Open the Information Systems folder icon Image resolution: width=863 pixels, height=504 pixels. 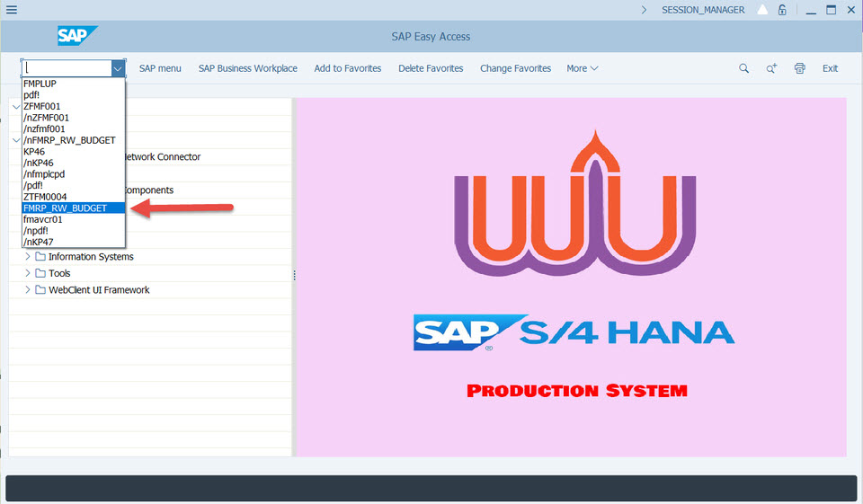click(x=40, y=256)
